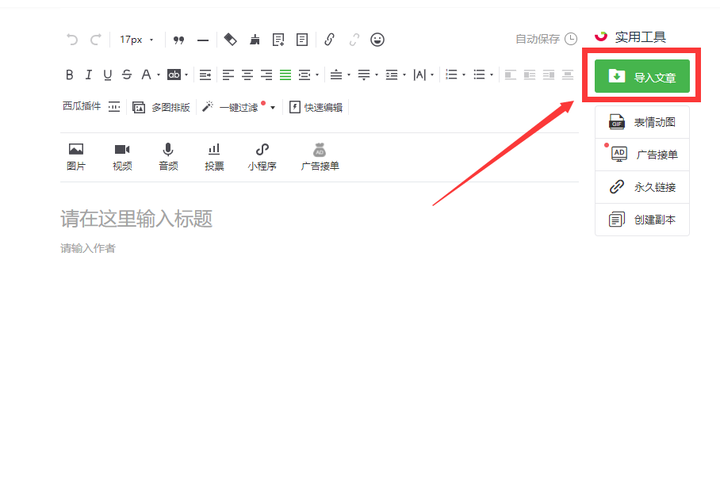
Task: Align text to the left
Action: (228, 75)
